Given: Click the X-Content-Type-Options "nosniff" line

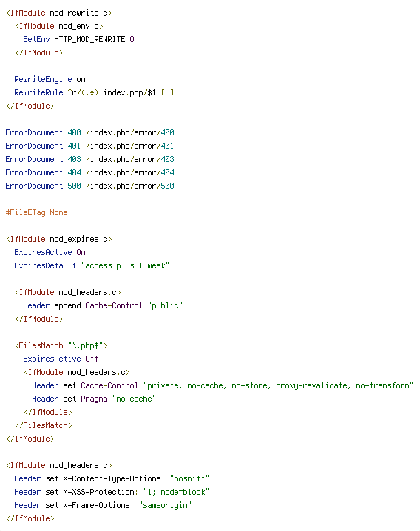Looking at the screenshot, I should pos(112,478).
